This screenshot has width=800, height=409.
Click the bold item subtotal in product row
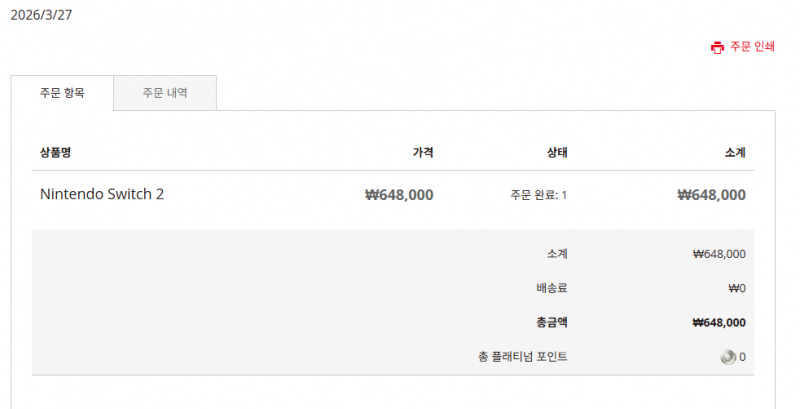click(711, 195)
